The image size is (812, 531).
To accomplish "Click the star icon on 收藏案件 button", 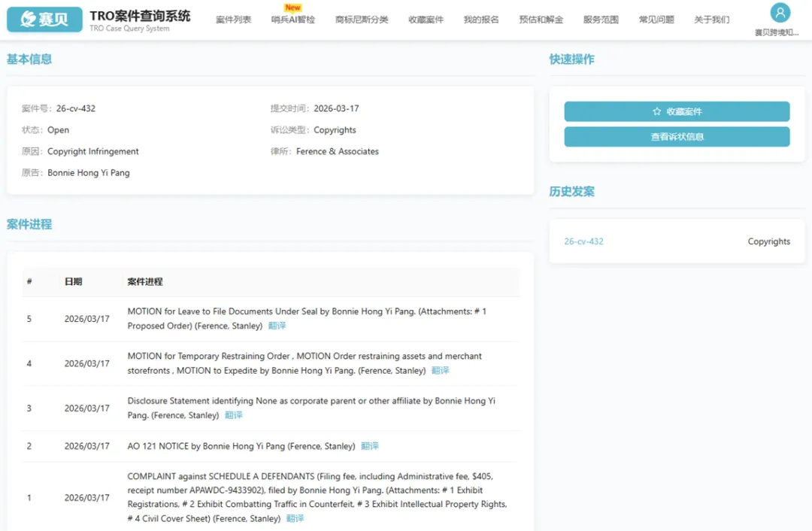I will (656, 111).
